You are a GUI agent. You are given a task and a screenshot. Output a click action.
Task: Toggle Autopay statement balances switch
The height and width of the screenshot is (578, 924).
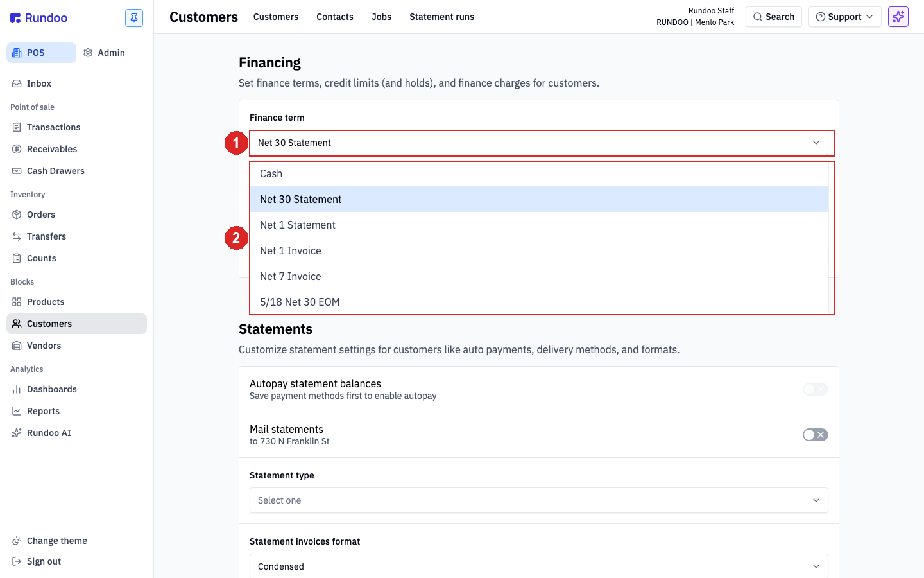point(816,389)
